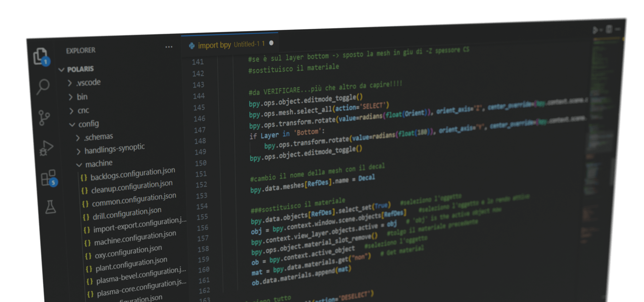Click the unsaved dot on the tab

coord(271,43)
